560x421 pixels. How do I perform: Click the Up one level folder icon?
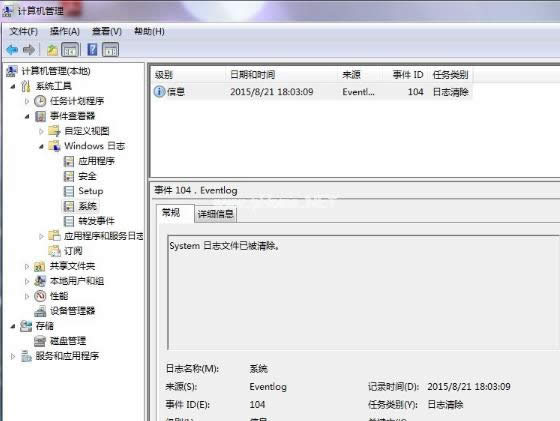point(52,50)
